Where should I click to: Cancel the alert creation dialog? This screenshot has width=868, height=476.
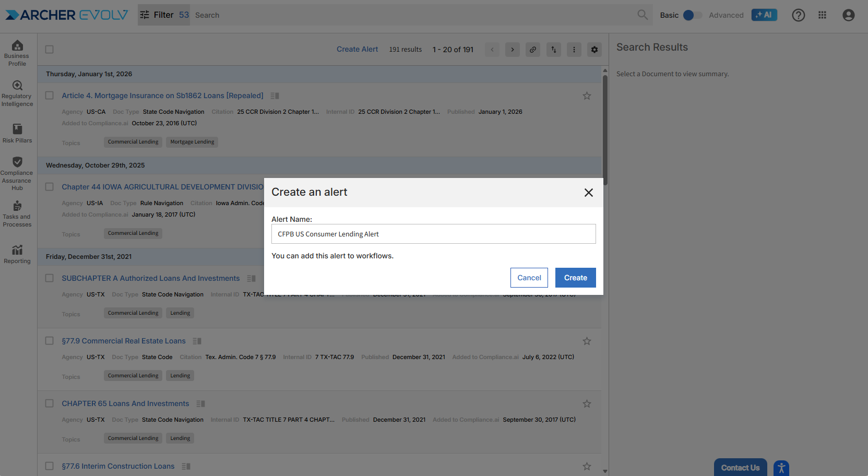(x=529, y=278)
